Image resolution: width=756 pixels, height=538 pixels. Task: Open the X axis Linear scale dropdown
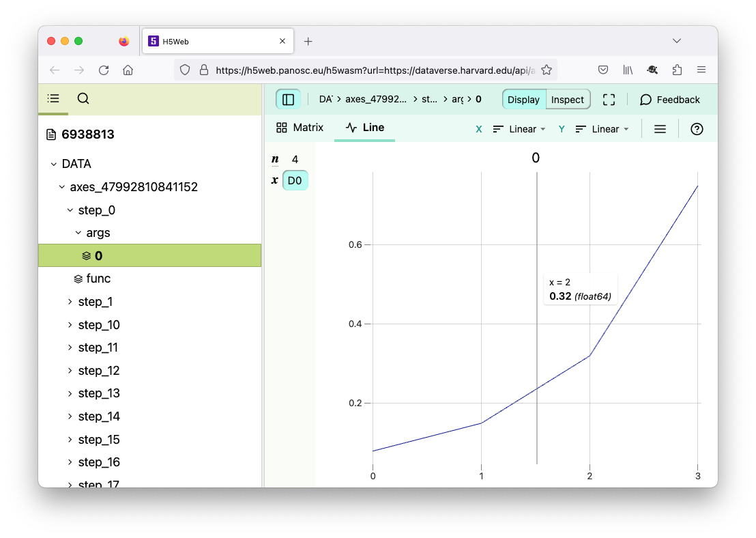pyautogui.click(x=519, y=129)
